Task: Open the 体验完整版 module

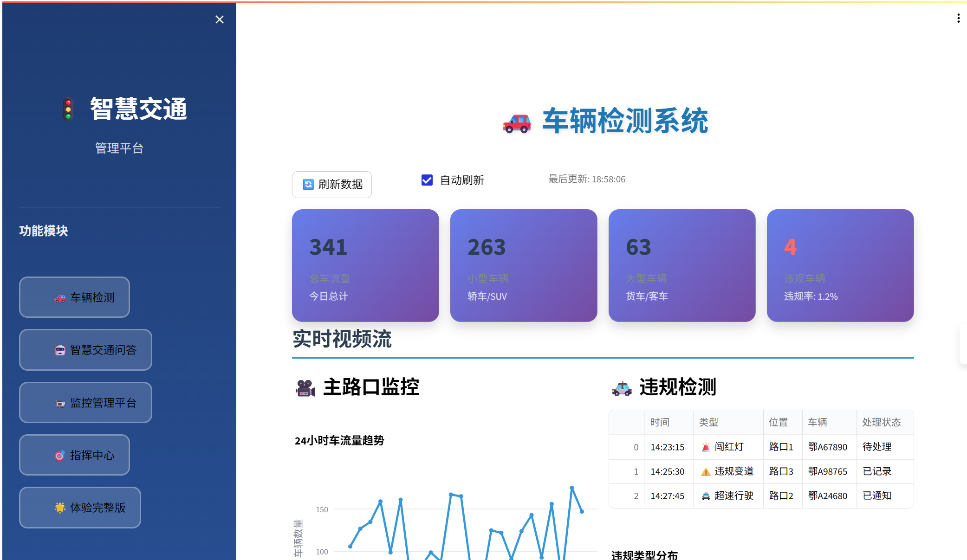Action: click(80, 508)
